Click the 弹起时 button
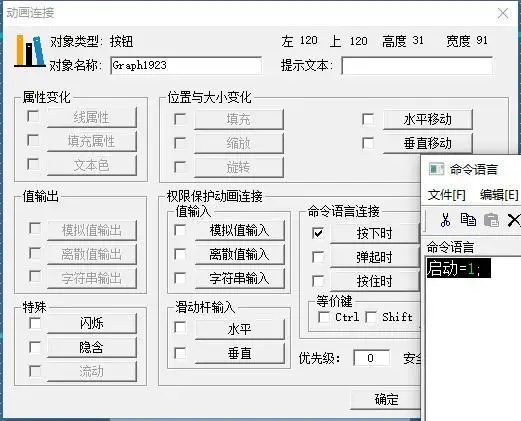521x421 pixels. (374, 257)
